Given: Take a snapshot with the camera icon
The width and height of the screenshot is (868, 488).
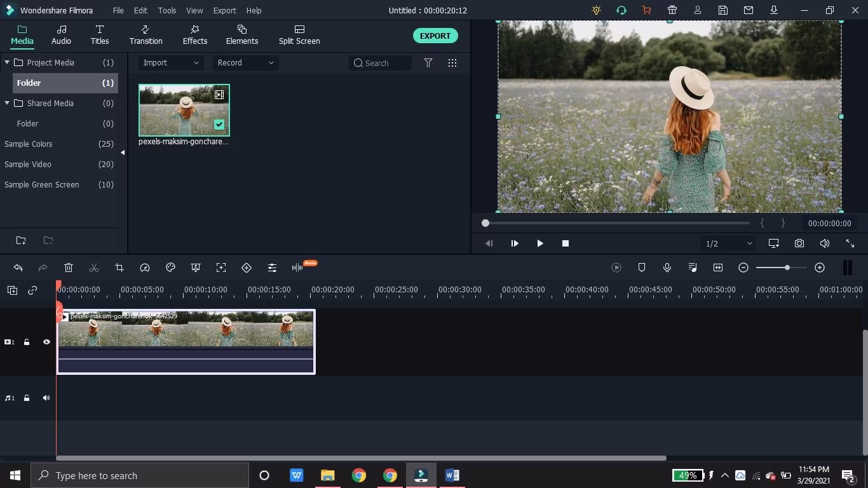Looking at the screenshot, I should (799, 243).
